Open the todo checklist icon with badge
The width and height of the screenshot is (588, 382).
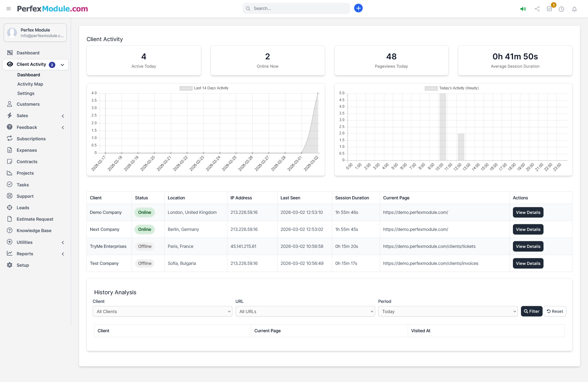pyautogui.click(x=549, y=9)
